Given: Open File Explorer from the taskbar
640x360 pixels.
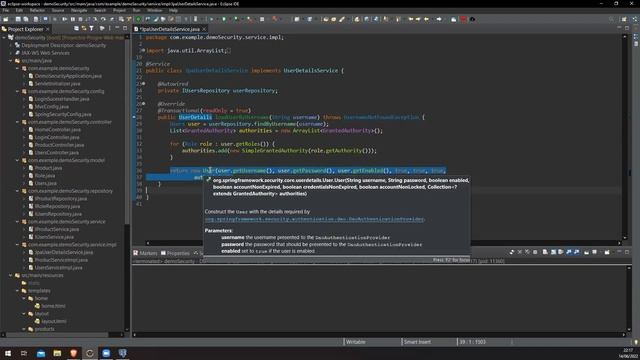Looking at the screenshot, I should tap(57, 353).
